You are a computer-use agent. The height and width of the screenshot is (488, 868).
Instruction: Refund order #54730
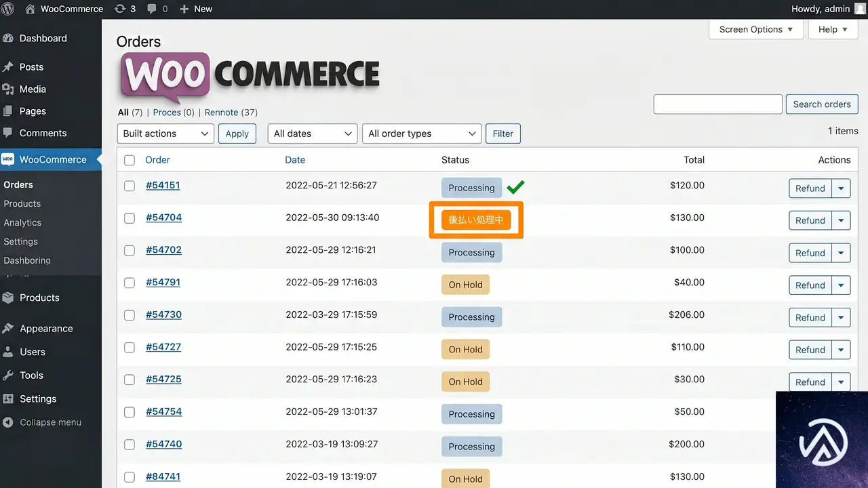(x=810, y=317)
